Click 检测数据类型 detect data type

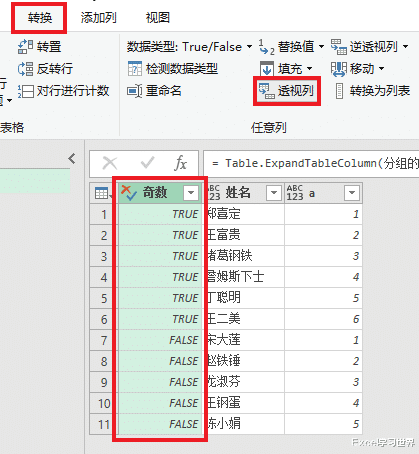172,68
